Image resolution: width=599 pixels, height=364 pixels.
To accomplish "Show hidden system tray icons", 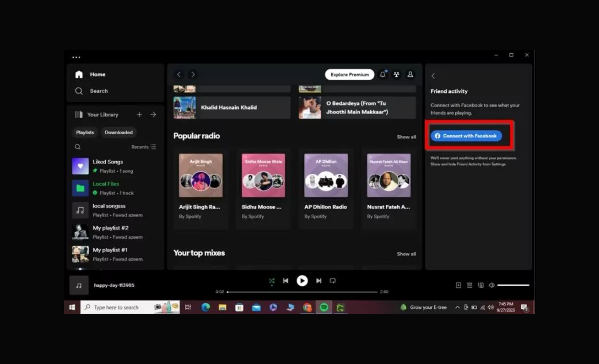I will point(457,307).
